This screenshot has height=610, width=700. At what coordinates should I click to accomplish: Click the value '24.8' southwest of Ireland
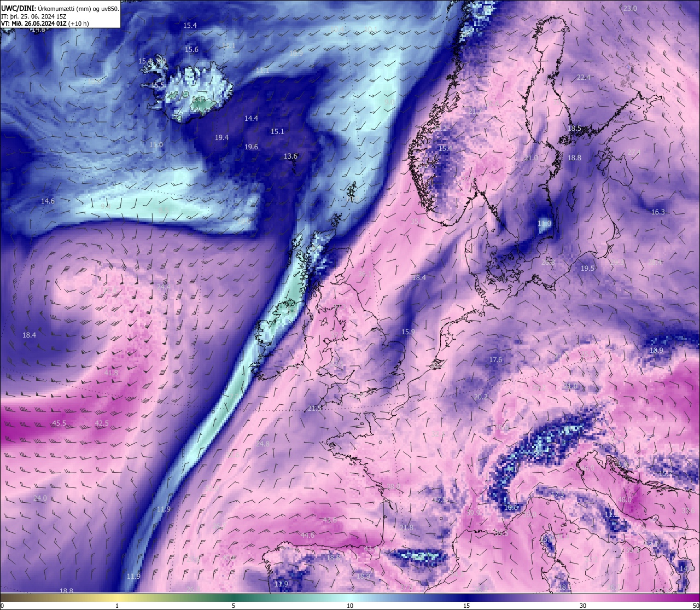click(262, 444)
